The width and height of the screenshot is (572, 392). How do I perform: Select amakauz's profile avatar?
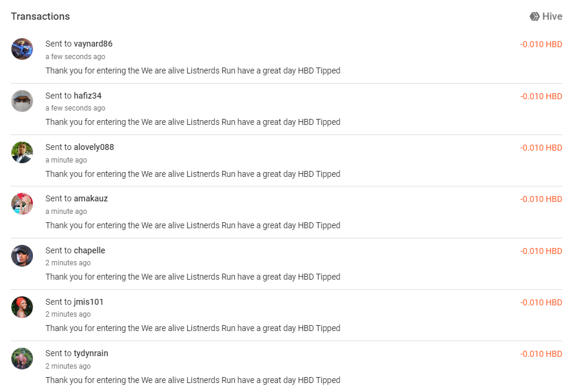click(x=22, y=204)
